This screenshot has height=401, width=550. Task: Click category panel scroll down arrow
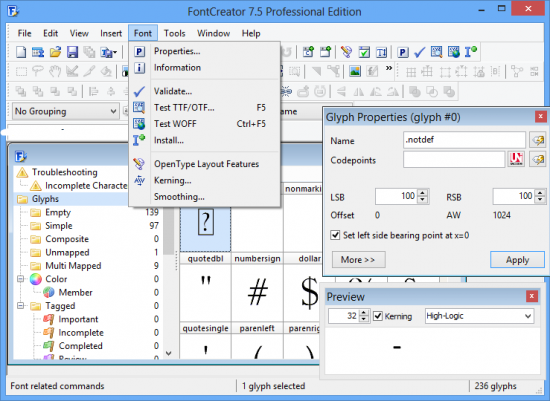(169, 353)
